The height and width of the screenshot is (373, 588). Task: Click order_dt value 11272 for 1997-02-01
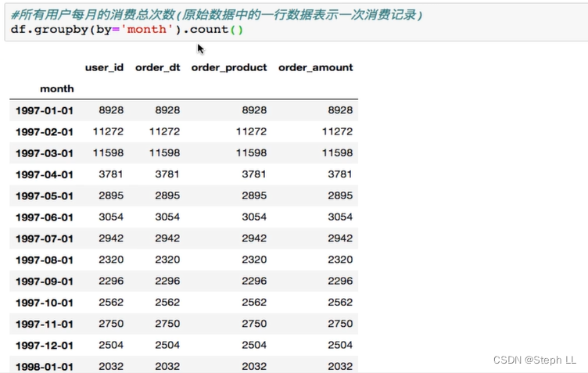pyautogui.click(x=165, y=131)
